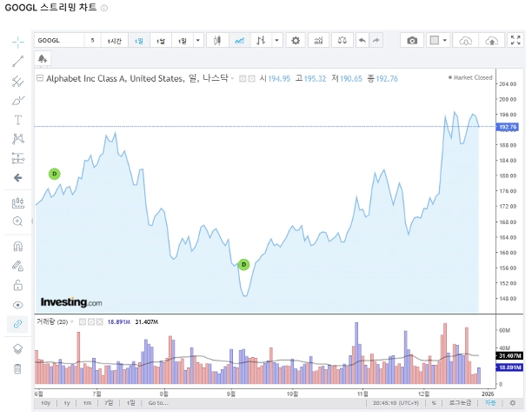The image size is (532, 417).
Task: Undo the last chart action
Action: coord(362,41)
